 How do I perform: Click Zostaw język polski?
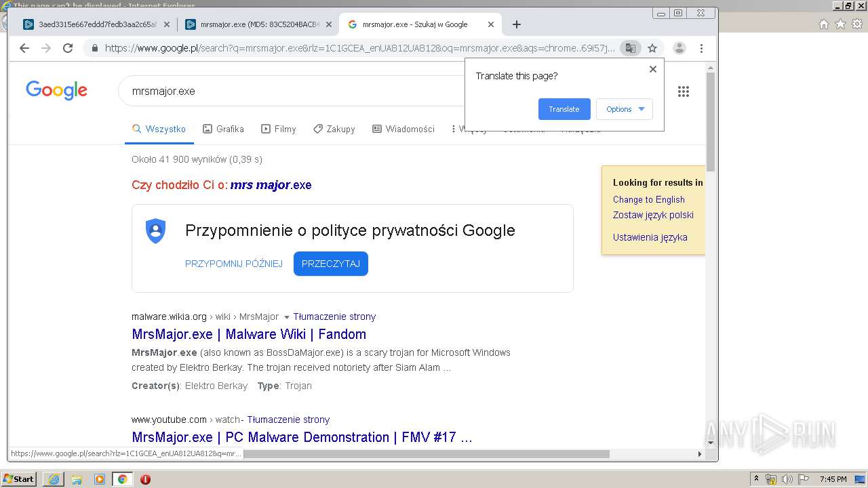coord(653,215)
